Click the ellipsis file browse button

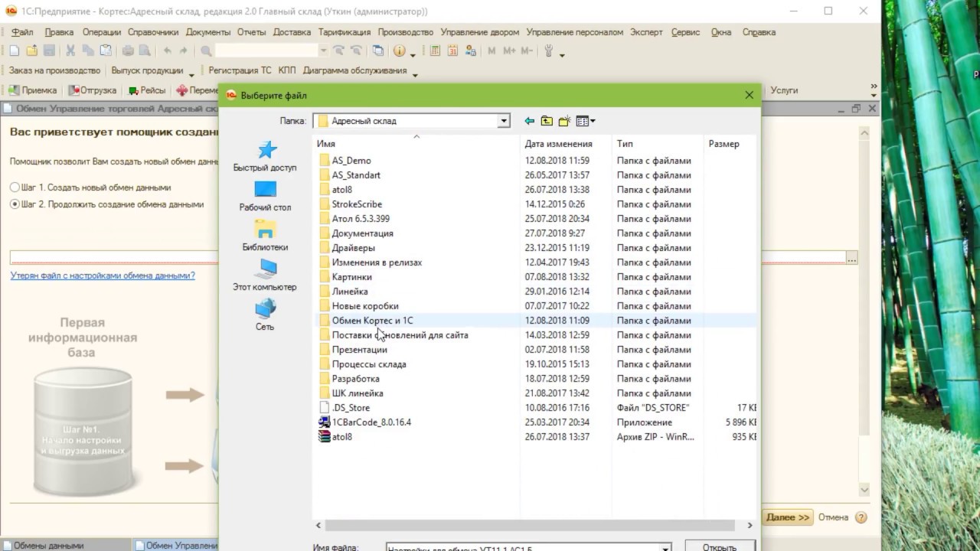(852, 259)
